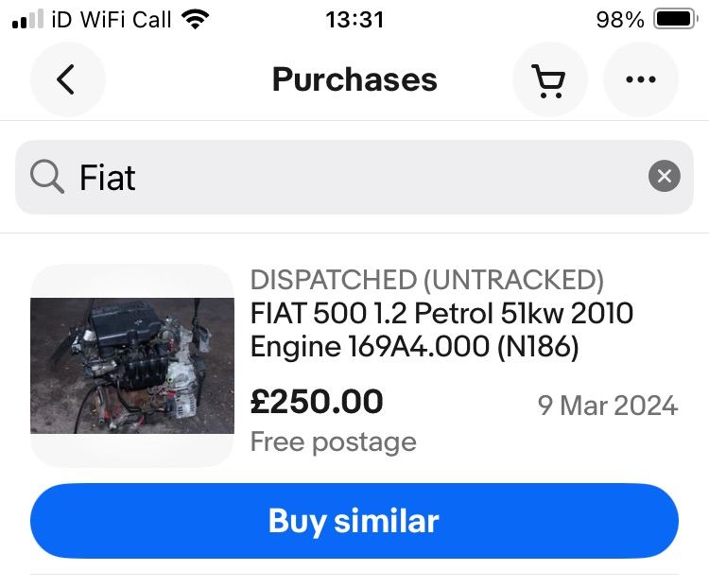Open the engine photo thumbnail

[x=132, y=366]
